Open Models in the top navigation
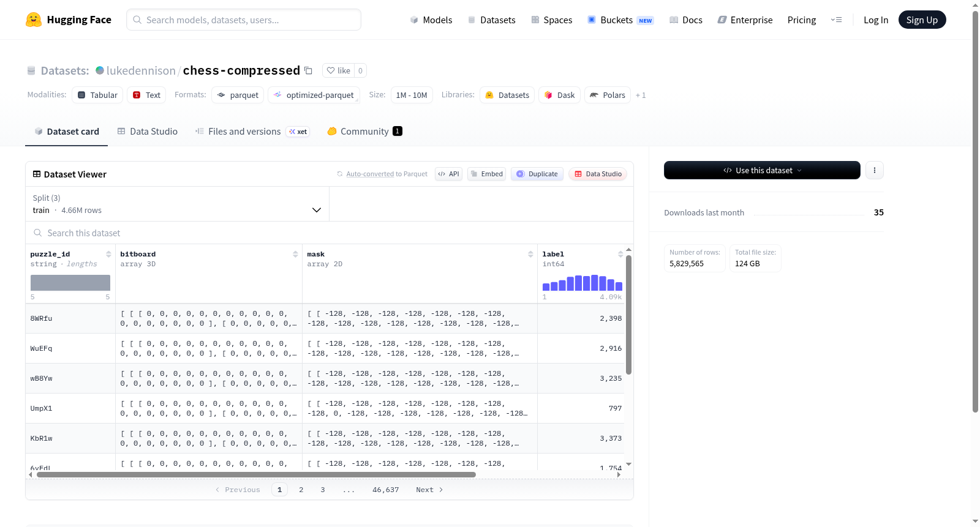The height and width of the screenshot is (527, 980). point(431,20)
